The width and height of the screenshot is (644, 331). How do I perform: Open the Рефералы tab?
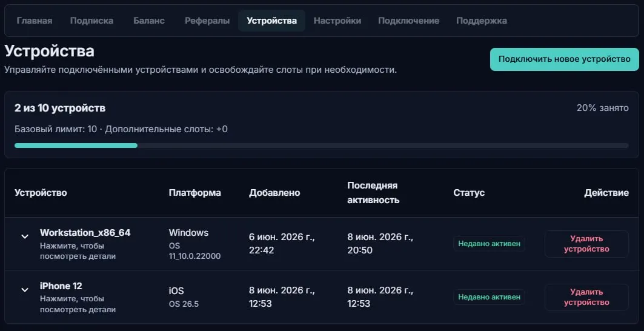[207, 21]
